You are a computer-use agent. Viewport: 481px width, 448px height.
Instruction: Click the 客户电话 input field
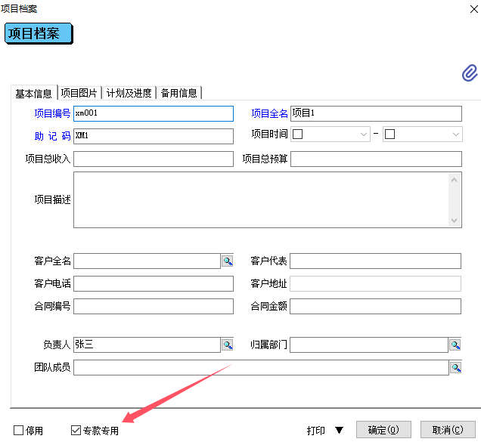point(154,284)
